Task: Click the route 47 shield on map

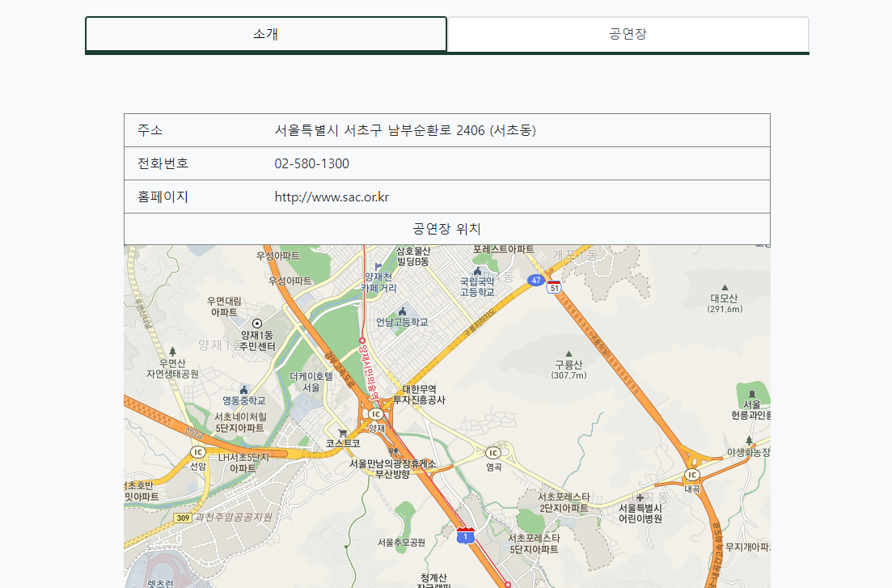Action: pyautogui.click(x=536, y=280)
